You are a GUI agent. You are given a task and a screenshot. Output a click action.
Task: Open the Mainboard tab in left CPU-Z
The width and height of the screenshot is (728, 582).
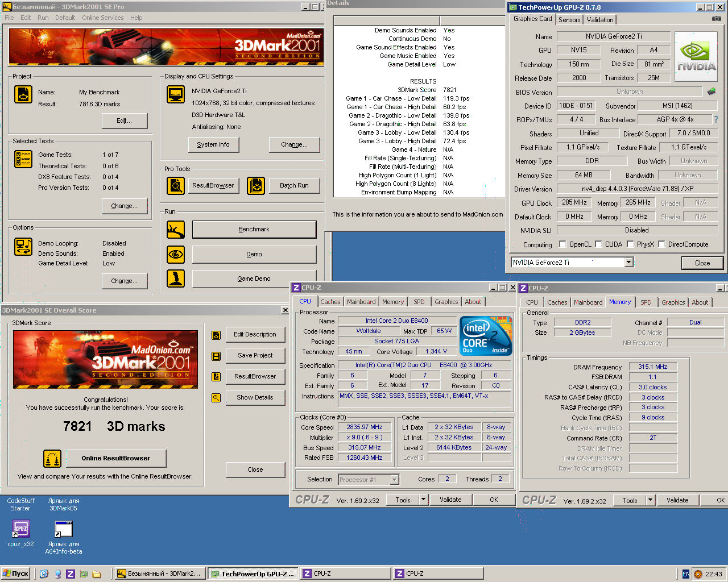[361, 302]
